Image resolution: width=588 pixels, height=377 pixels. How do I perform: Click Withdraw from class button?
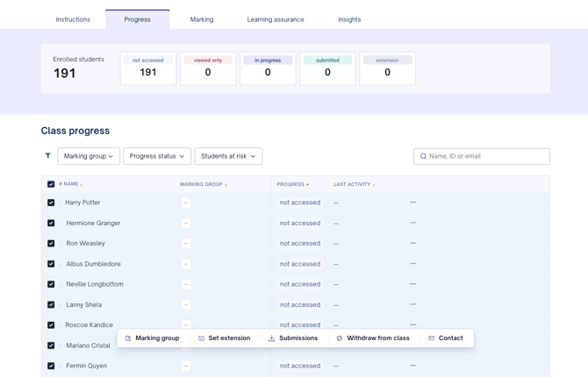(373, 338)
